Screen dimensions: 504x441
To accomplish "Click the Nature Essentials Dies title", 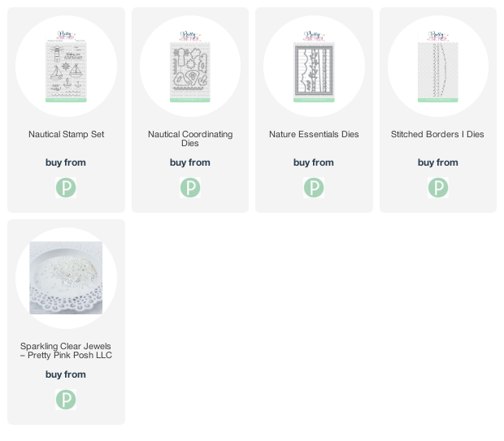I will (x=314, y=134).
